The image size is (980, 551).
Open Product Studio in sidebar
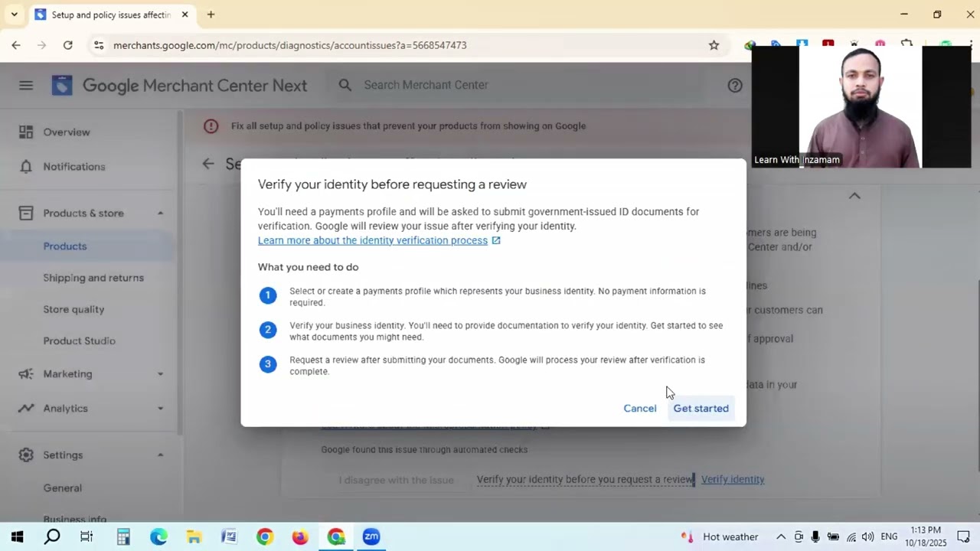click(x=79, y=341)
